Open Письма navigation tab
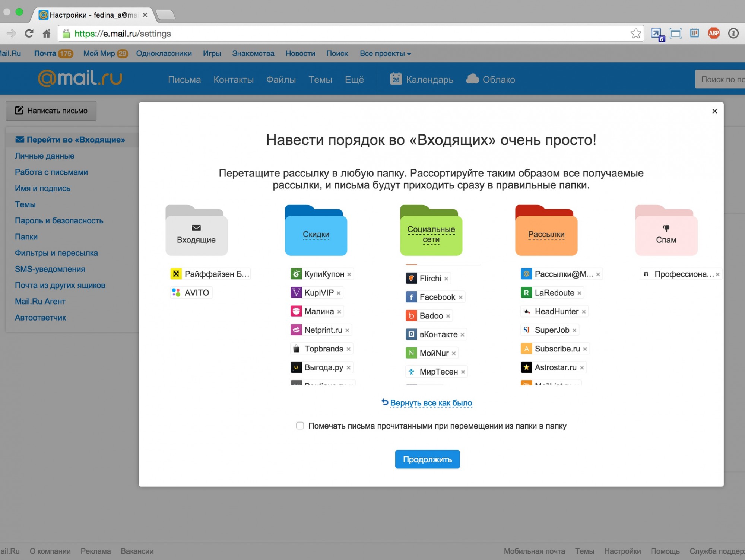This screenshot has width=745, height=560. click(x=185, y=79)
